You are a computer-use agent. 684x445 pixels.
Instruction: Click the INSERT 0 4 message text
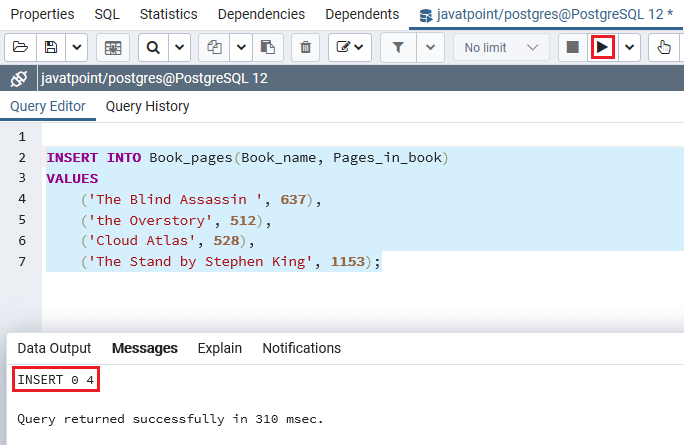(56, 380)
